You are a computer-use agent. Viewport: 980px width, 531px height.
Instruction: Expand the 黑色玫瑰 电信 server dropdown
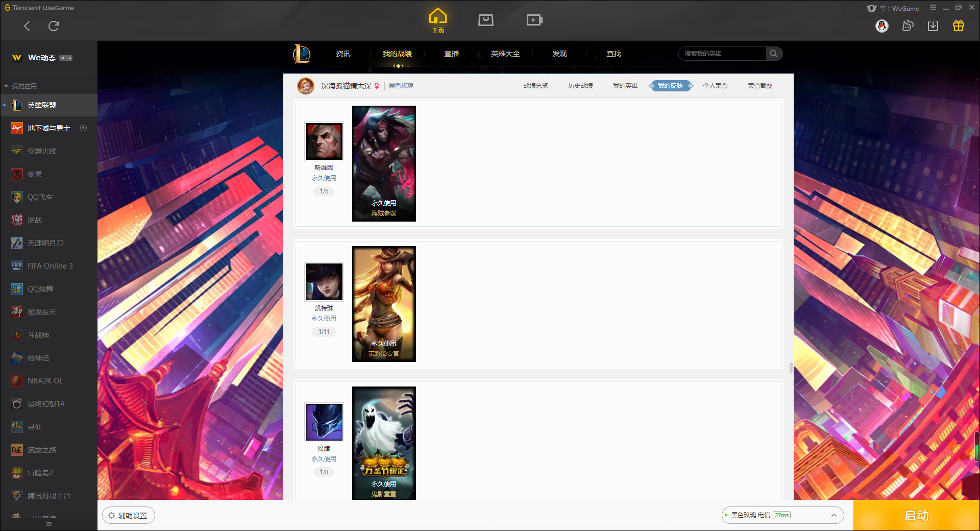(782, 515)
